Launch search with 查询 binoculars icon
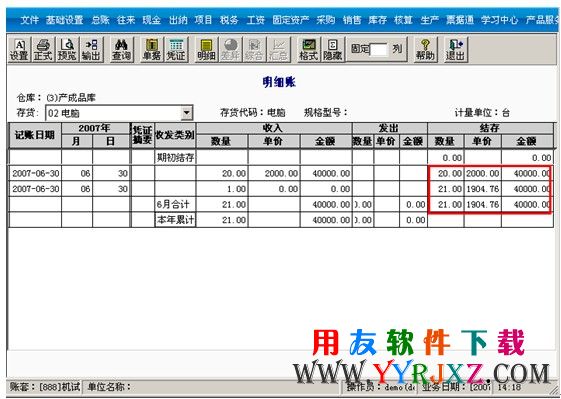Image resolution: width=561 pixels, height=399 pixels. coord(122,50)
